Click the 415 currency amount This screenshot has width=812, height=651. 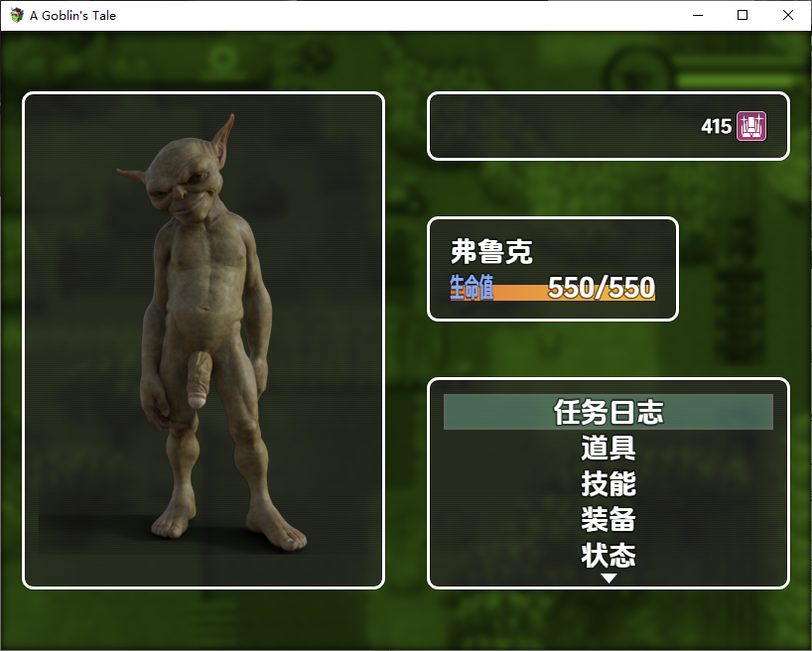coord(716,126)
